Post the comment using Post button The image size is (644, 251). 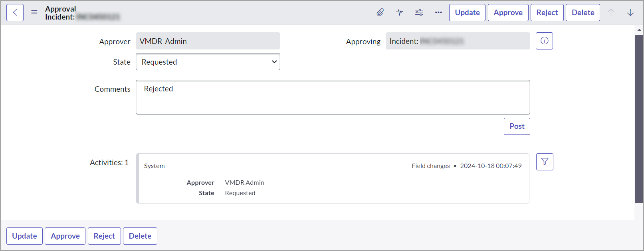tap(517, 126)
